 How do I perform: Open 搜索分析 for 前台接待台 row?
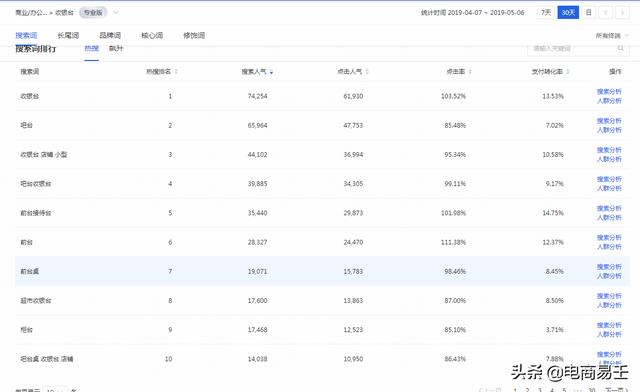[609, 208]
